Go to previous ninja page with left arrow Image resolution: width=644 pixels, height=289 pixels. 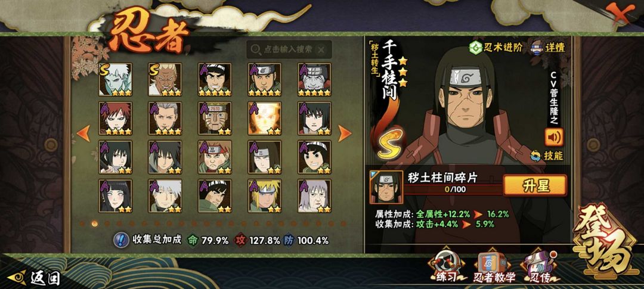[x=83, y=133]
